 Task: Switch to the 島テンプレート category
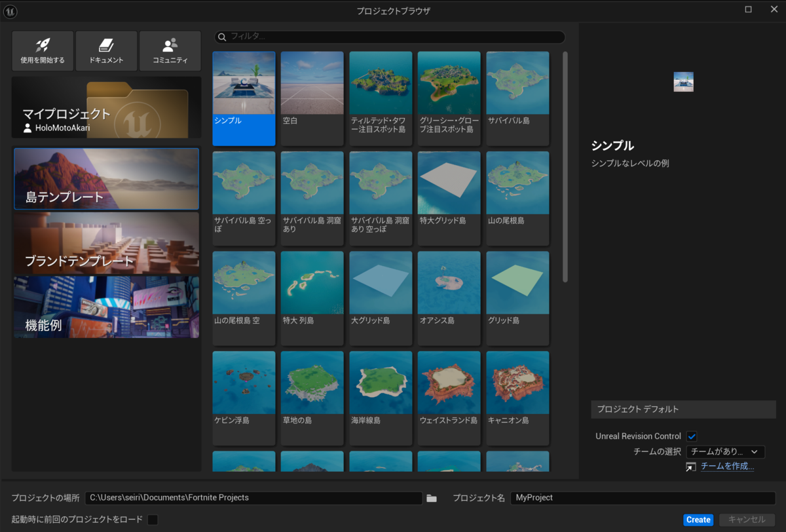pyautogui.click(x=106, y=179)
